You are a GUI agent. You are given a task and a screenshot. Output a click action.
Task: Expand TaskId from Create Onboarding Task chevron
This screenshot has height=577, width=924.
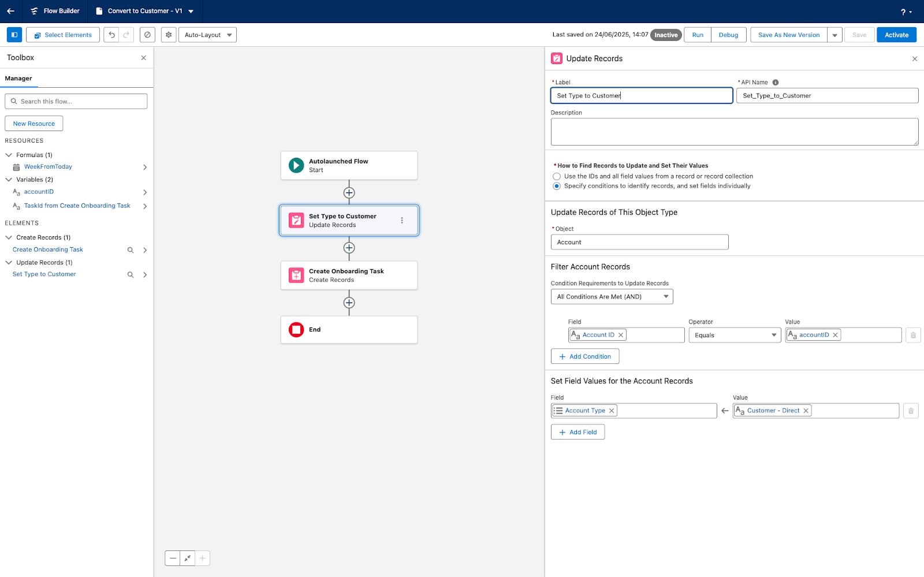tap(145, 206)
